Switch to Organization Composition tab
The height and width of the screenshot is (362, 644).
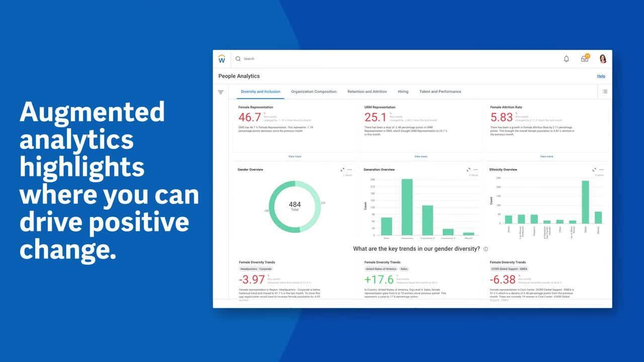[x=313, y=92]
